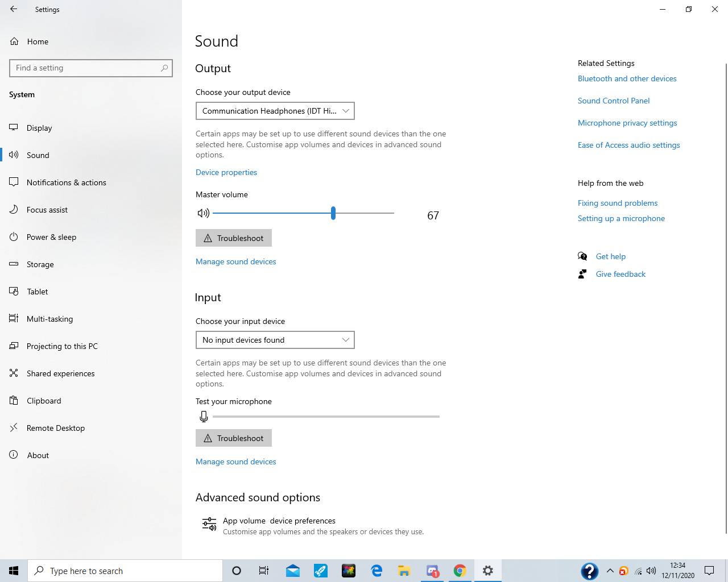Screen dimensions: 728x582
Task: Click the Give feedback link
Action: tap(621, 274)
